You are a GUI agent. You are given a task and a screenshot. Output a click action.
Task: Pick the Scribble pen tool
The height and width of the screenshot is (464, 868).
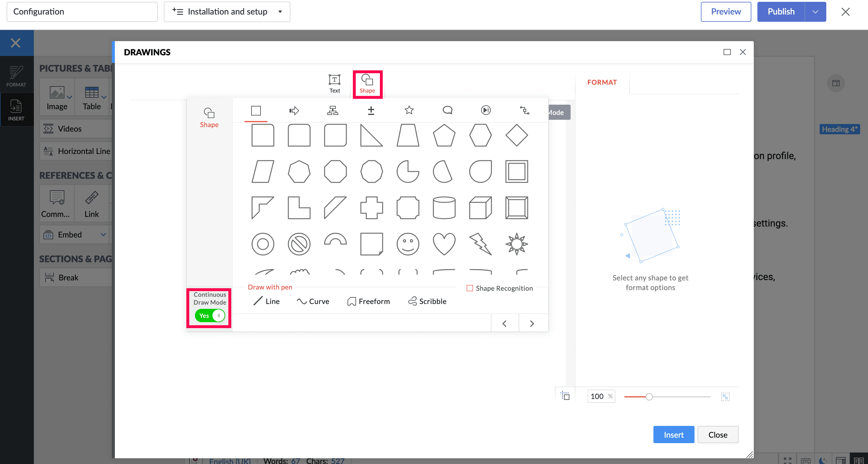click(x=427, y=301)
